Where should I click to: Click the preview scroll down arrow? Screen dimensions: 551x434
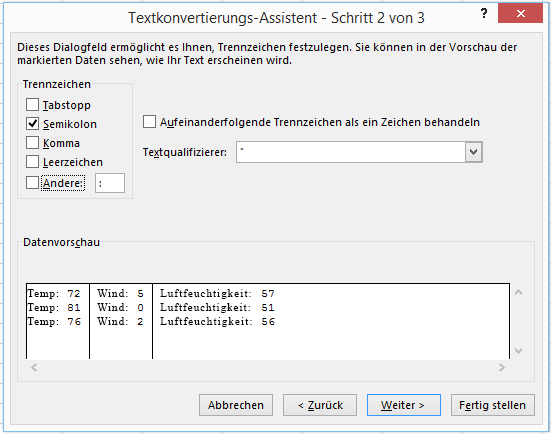click(x=519, y=350)
